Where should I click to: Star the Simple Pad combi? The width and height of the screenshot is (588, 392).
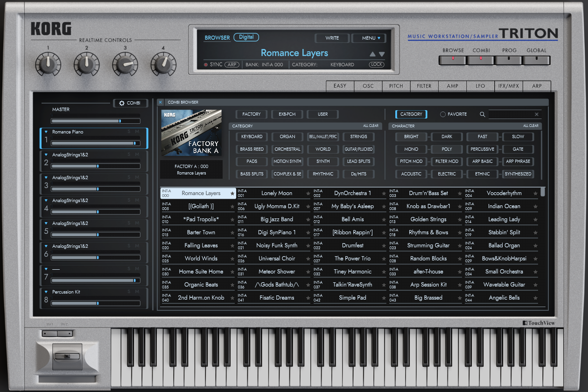click(384, 298)
